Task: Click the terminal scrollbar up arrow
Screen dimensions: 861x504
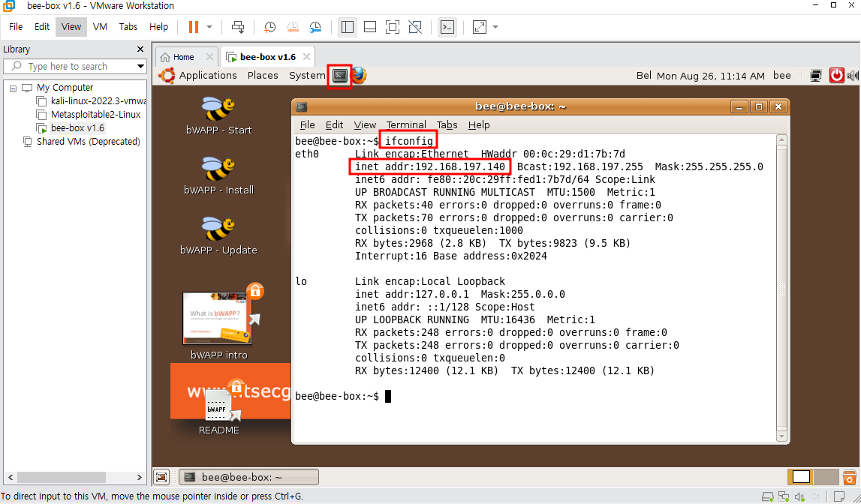Action: [781, 140]
